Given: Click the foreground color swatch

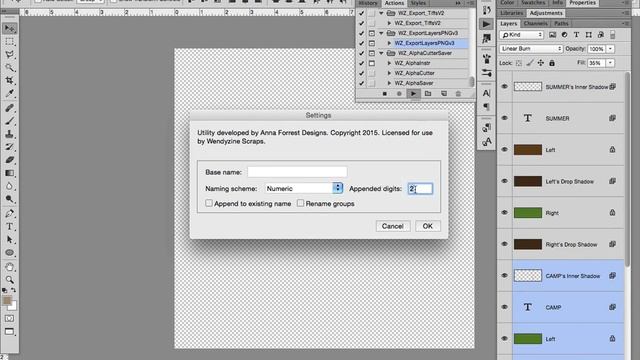Looking at the screenshot, I should click(x=7, y=301).
